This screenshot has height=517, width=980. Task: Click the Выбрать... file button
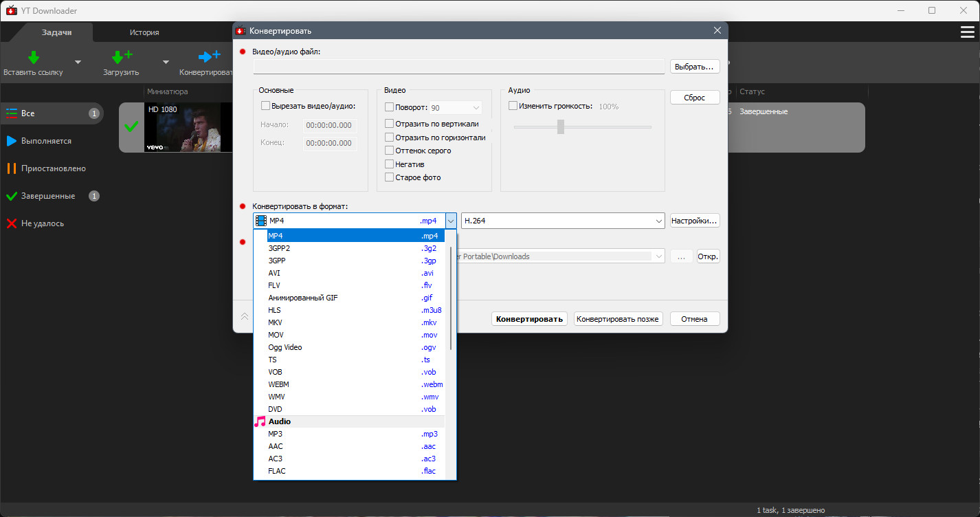point(695,67)
